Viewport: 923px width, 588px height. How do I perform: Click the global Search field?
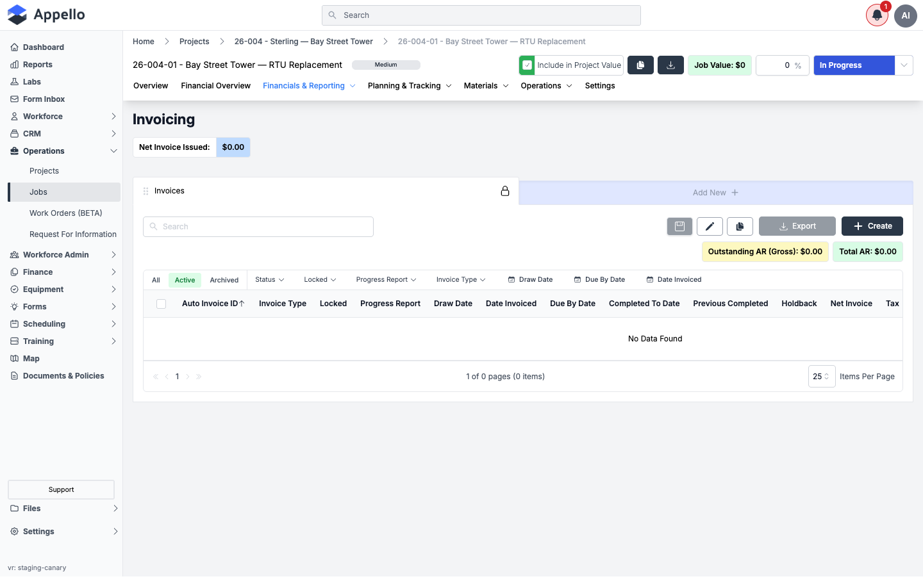(x=481, y=15)
